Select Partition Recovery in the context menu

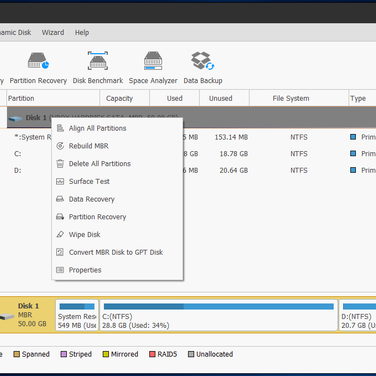pos(117,217)
